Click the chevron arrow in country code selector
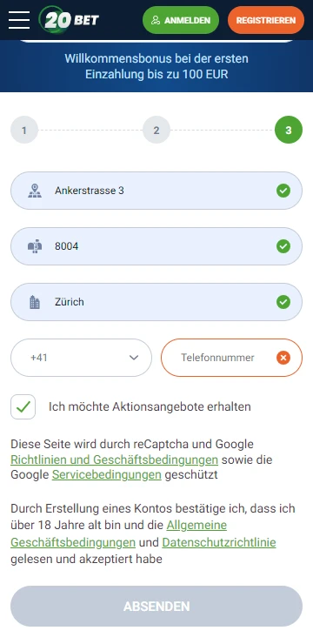313x644 pixels. pyautogui.click(x=134, y=358)
